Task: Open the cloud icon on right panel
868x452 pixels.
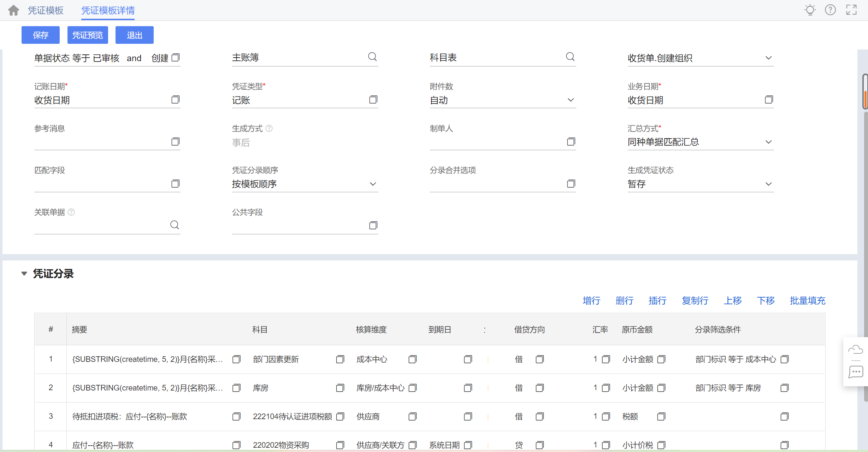Action: (855, 350)
